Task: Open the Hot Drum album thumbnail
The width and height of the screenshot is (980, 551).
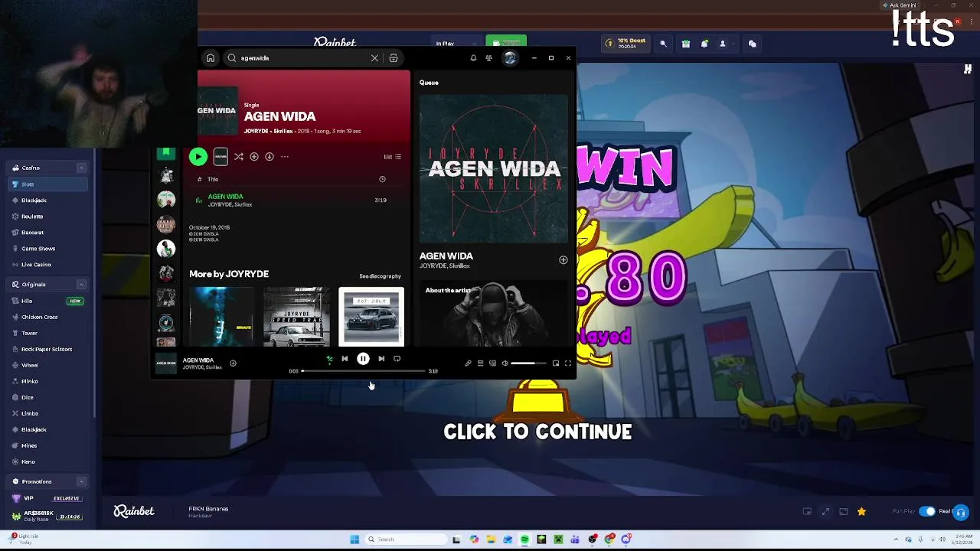Action: point(371,317)
